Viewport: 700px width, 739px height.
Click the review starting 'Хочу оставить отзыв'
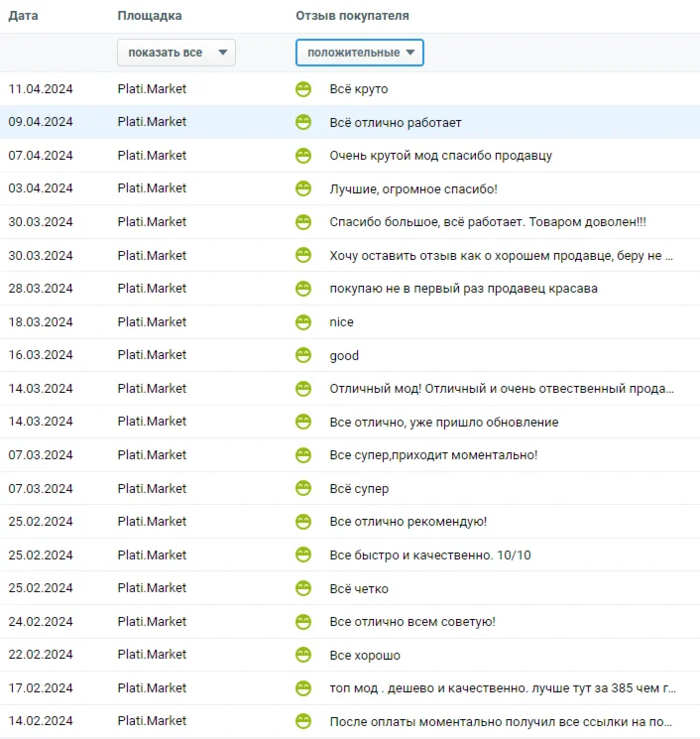pos(501,256)
